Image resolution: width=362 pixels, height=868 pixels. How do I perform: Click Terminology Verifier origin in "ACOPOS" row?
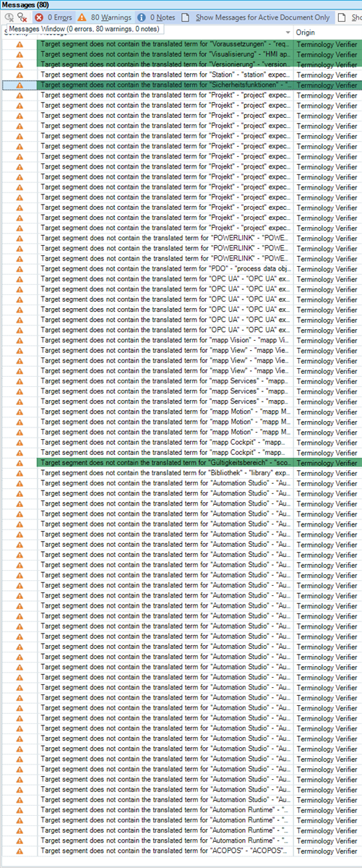coord(327,850)
